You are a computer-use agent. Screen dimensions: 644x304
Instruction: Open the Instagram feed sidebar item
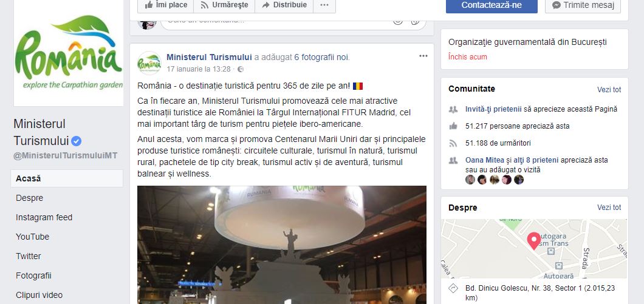[44, 217]
